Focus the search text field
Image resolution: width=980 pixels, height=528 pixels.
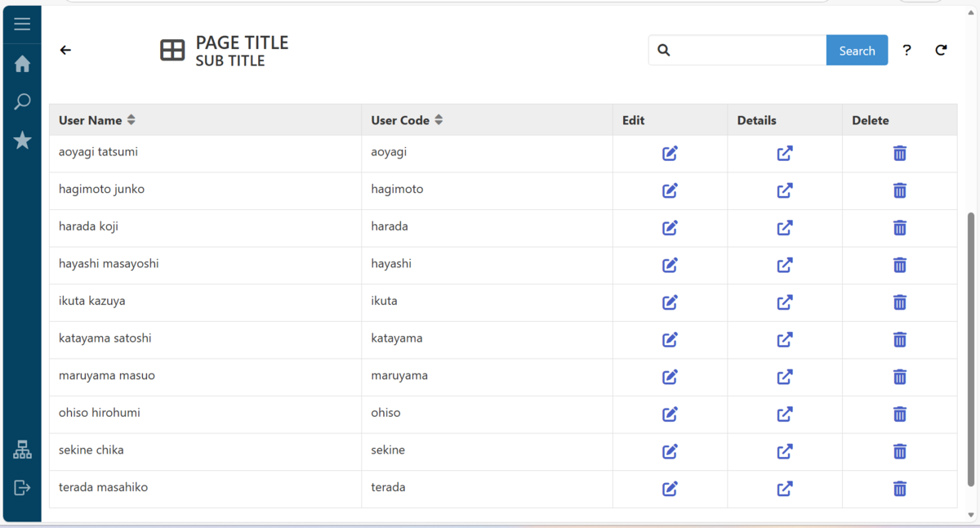[747, 51]
